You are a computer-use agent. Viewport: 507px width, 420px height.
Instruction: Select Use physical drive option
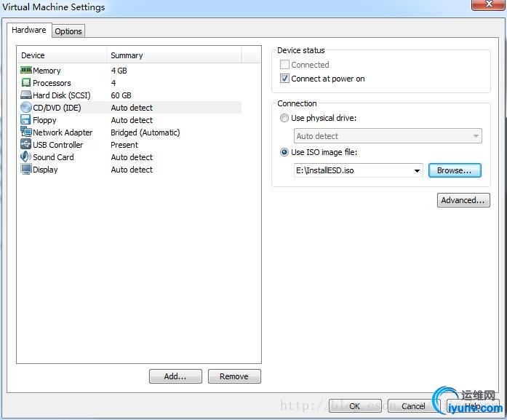(x=284, y=118)
